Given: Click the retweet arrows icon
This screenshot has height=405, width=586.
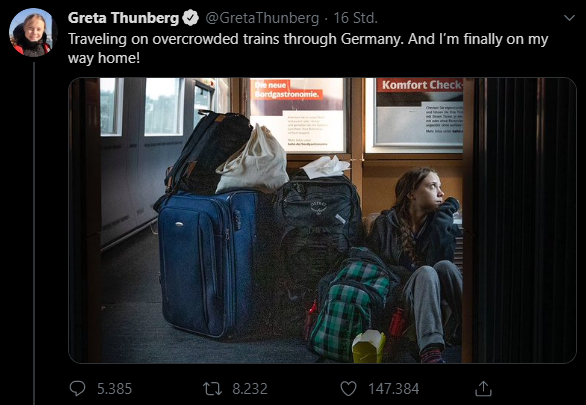Looking at the screenshot, I should [212, 389].
